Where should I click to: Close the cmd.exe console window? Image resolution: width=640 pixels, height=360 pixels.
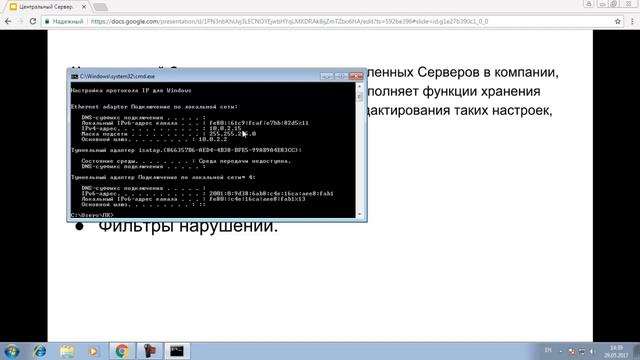356,76
